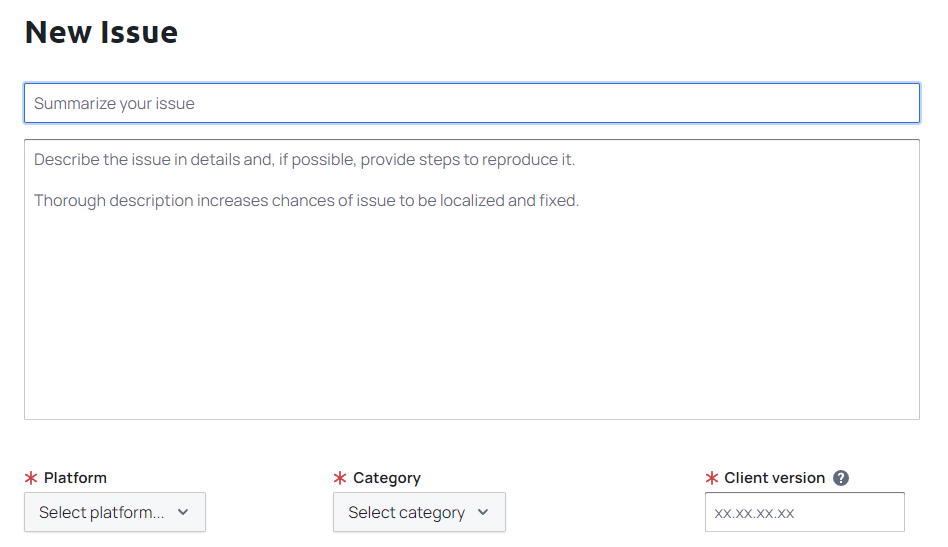Image resolution: width=948 pixels, height=547 pixels.
Task: Click the New Issue page heading
Action: coord(101,32)
